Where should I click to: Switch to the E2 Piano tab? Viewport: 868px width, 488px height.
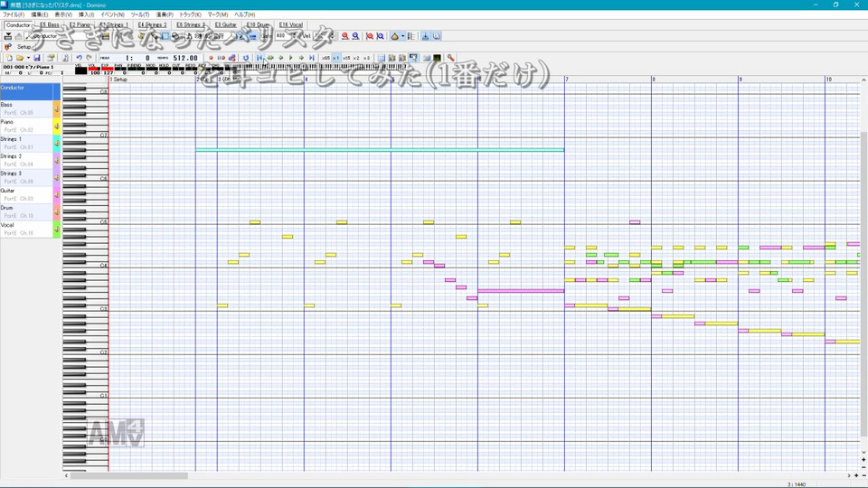(x=80, y=25)
